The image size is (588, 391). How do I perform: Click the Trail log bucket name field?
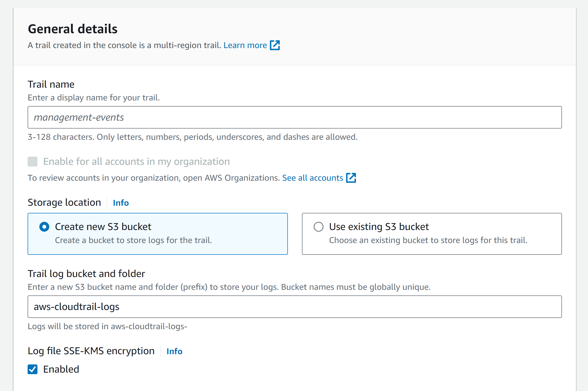[295, 307]
